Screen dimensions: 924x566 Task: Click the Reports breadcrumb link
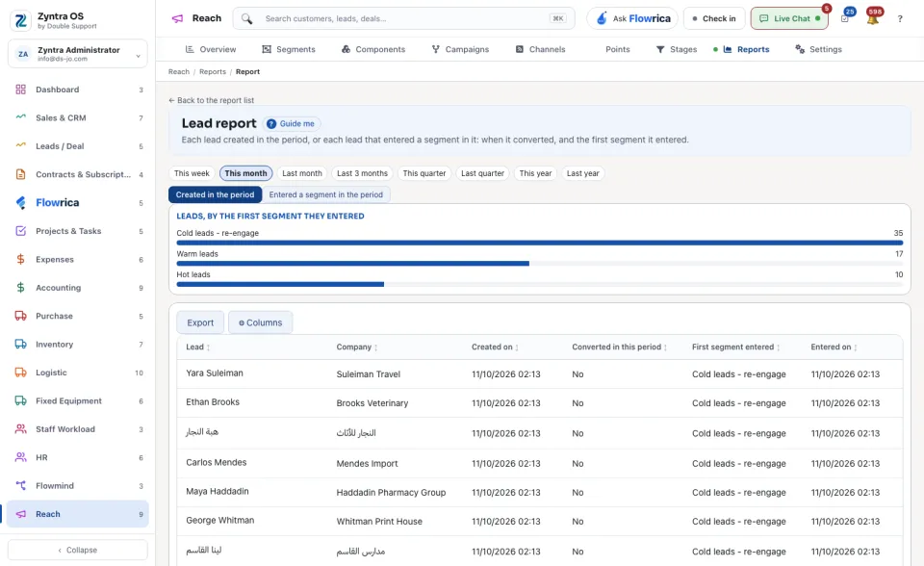pos(213,72)
